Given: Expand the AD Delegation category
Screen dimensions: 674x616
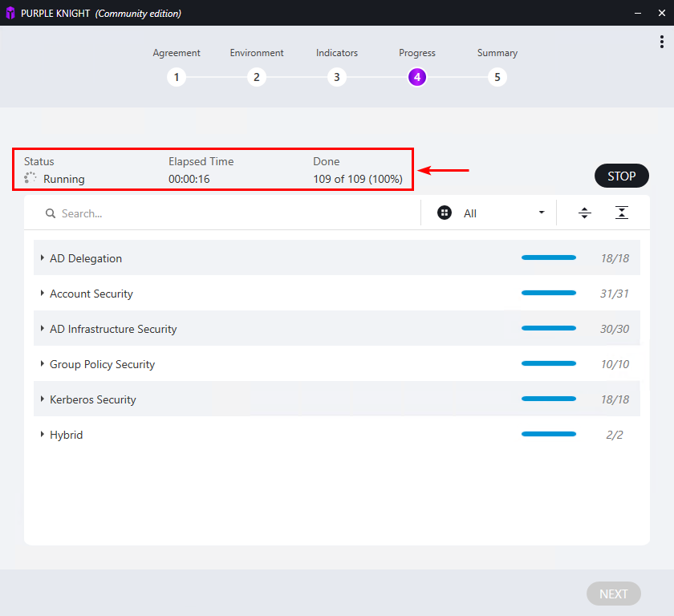Looking at the screenshot, I should pyautogui.click(x=43, y=258).
